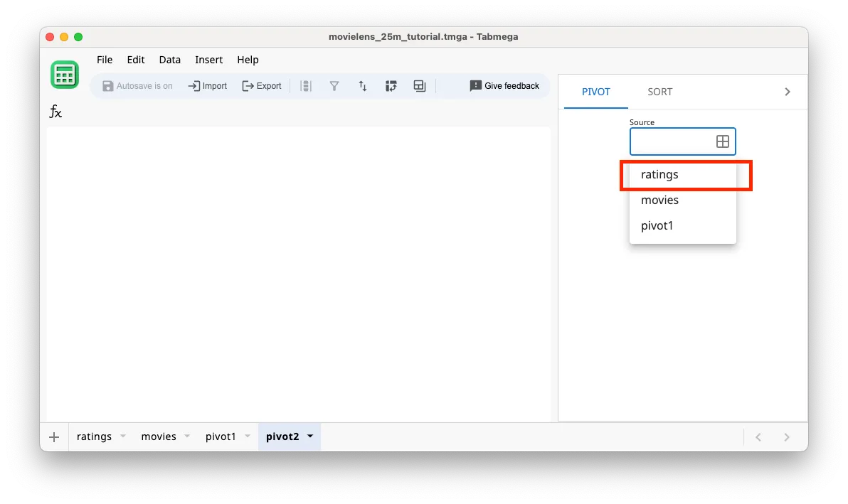Expand the ratings sheet tab dropdown
This screenshot has width=848, height=504.
[x=122, y=436]
